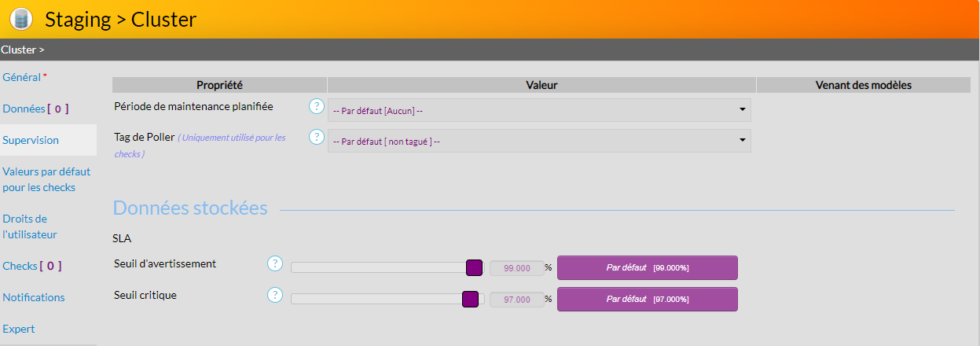Viewport: 980px width, 346px height.
Task: Click Par défaut button for critical threshold
Action: (x=647, y=299)
